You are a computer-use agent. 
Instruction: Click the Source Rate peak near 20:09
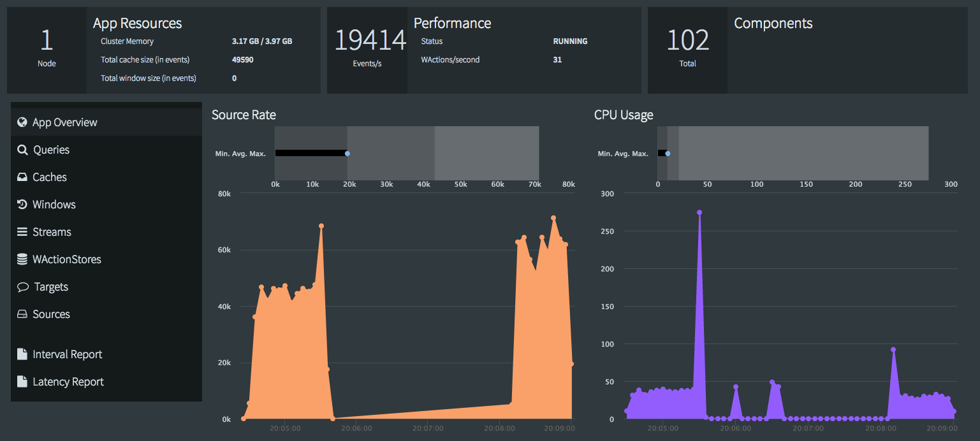553,218
